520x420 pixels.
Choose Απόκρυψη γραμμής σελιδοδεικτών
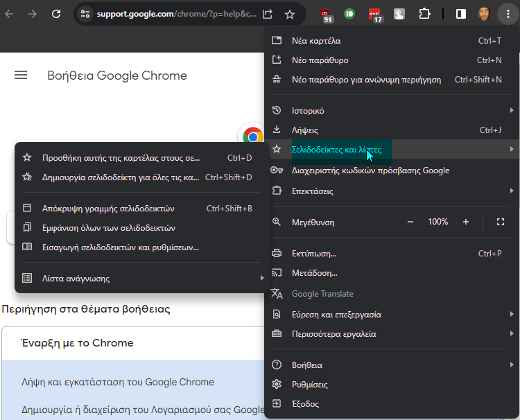tap(141, 209)
